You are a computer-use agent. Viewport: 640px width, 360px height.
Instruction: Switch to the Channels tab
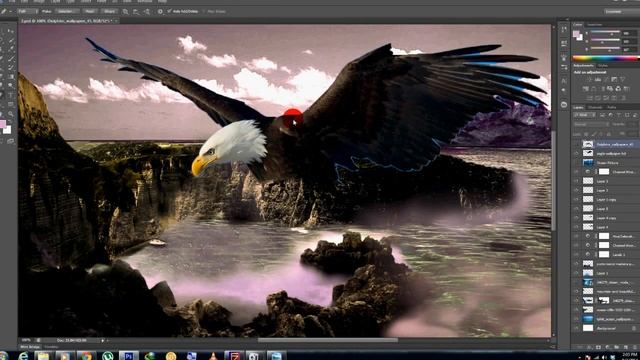point(595,107)
